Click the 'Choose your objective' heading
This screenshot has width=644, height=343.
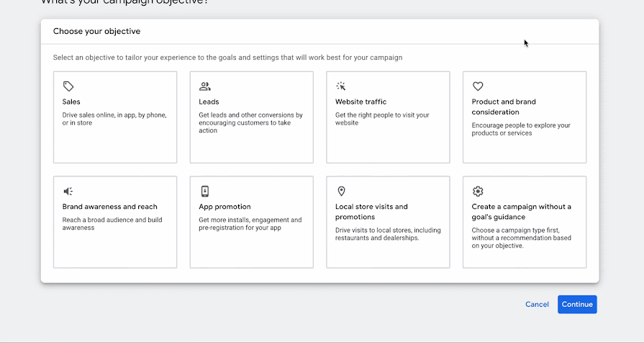(x=96, y=31)
